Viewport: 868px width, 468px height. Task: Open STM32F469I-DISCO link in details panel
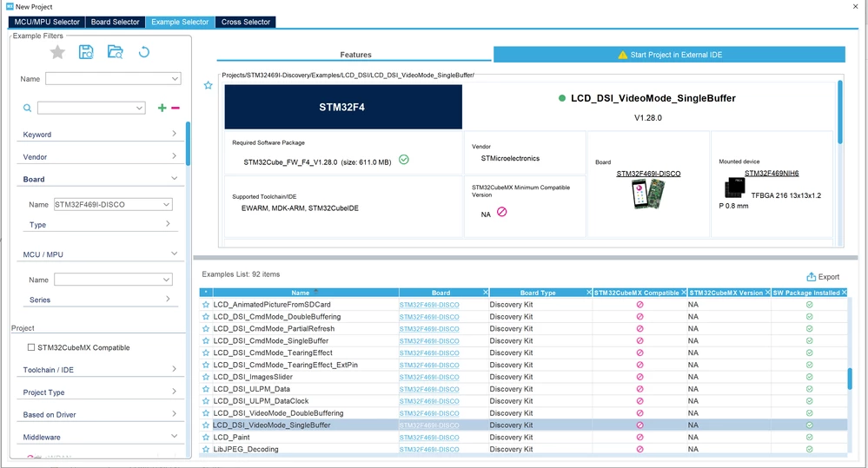click(648, 174)
